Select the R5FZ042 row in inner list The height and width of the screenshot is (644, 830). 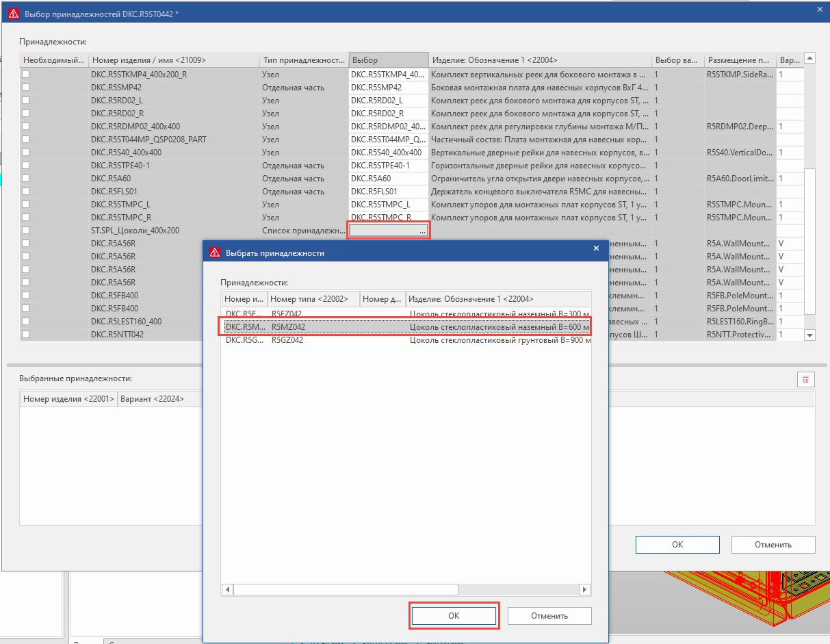406,314
